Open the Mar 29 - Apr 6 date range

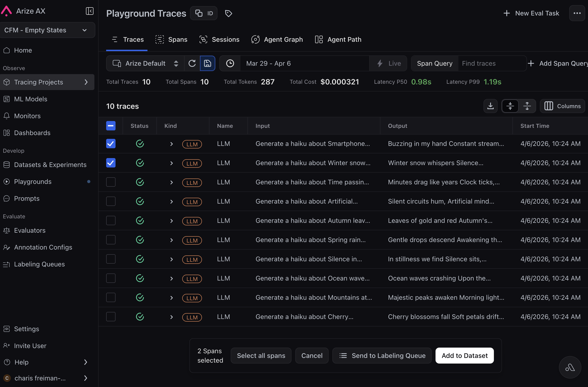(x=305, y=63)
